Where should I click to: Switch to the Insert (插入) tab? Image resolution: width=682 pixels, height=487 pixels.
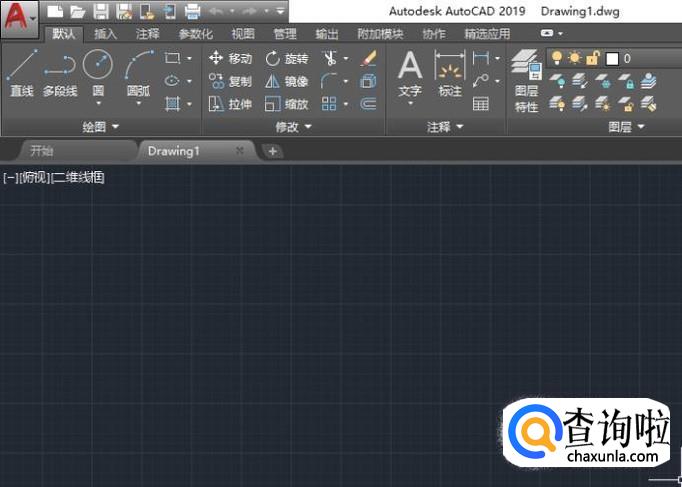click(x=106, y=33)
